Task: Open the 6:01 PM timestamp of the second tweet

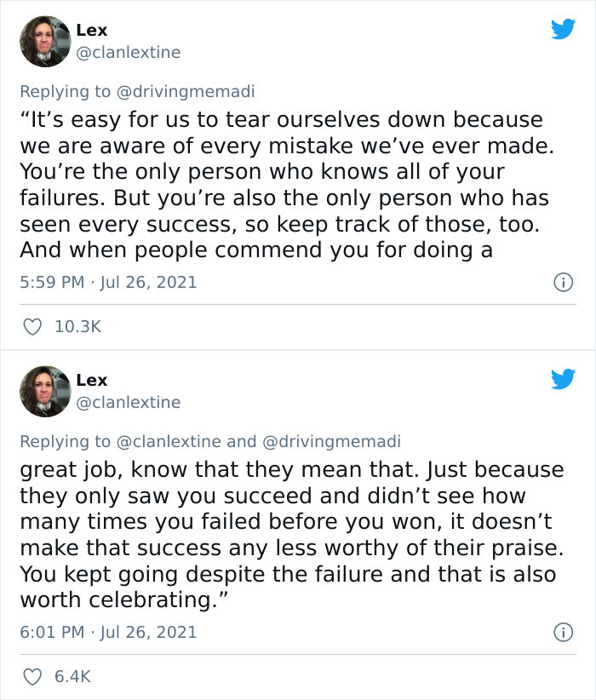Action: 51,632
